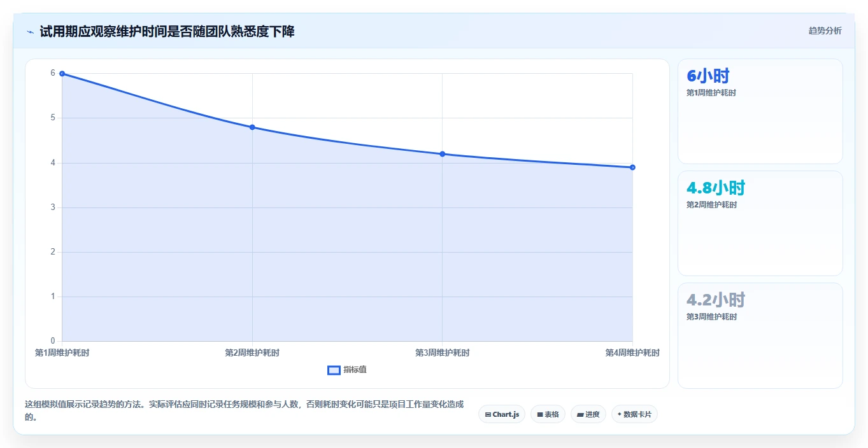Image resolution: width=868 pixels, height=448 pixels.
Task: Open the 4.8小时 data card
Action: (x=760, y=223)
